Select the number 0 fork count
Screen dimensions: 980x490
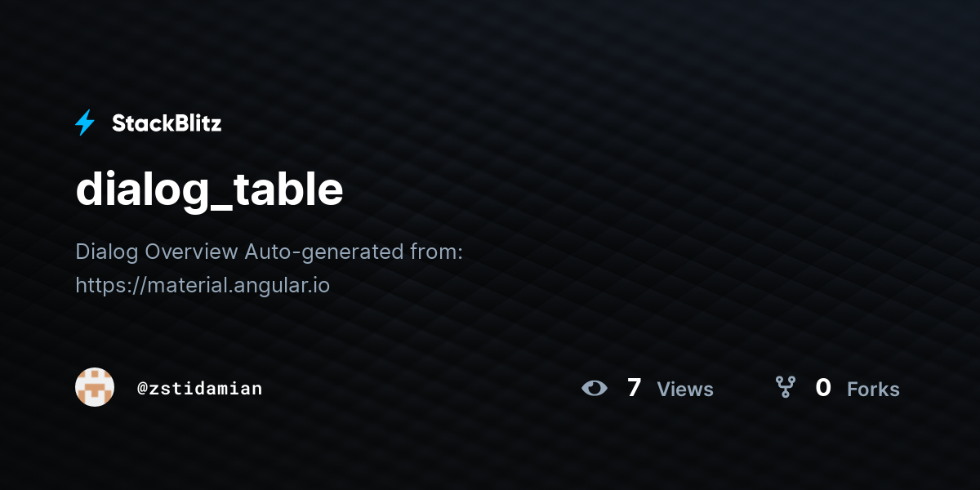[x=823, y=388]
